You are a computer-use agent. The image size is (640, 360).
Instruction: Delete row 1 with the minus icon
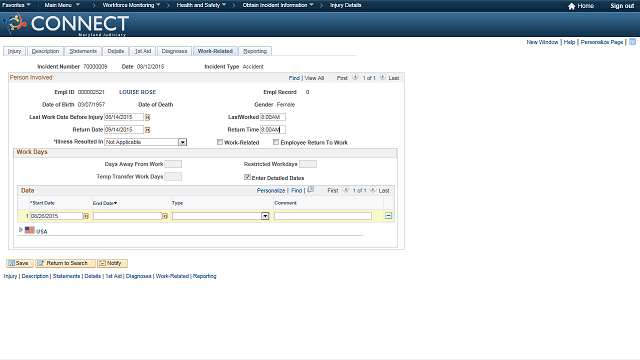[x=388, y=216]
